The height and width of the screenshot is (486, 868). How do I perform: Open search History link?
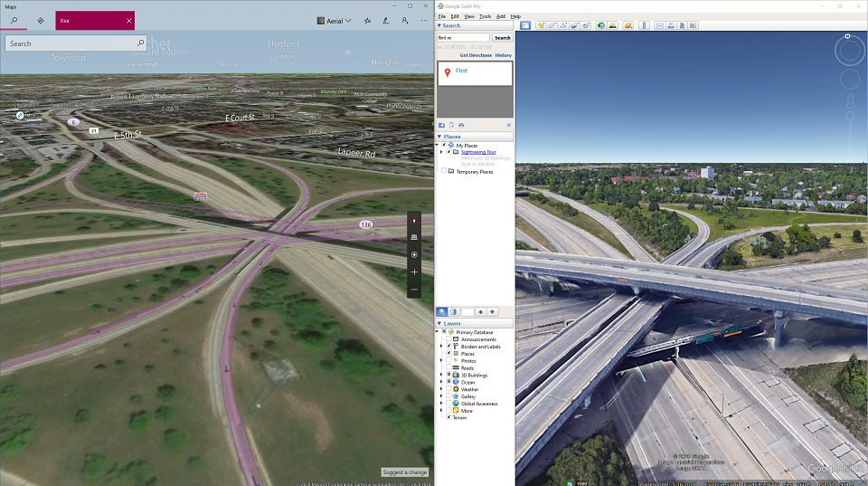tap(504, 55)
